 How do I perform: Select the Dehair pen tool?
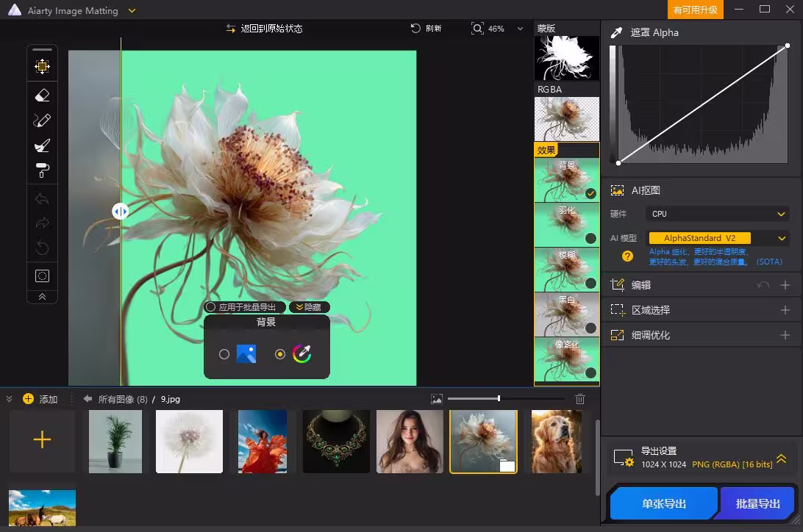(x=42, y=120)
